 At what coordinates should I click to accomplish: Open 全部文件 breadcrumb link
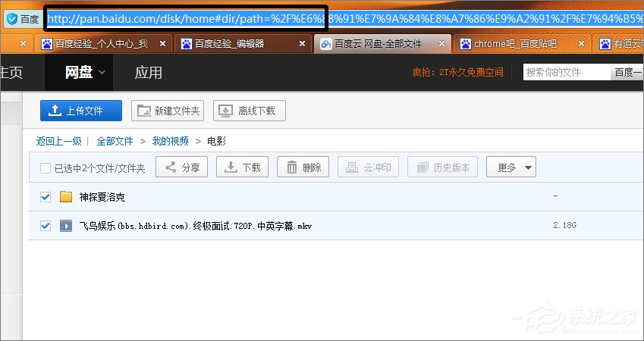115,142
